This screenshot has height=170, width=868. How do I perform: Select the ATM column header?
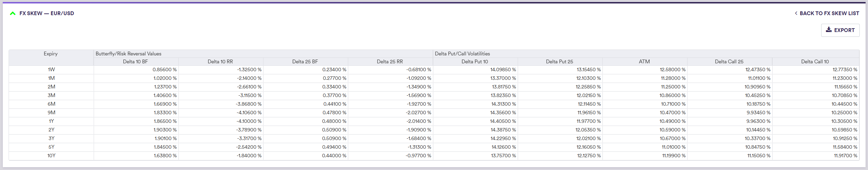(x=644, y=62)
